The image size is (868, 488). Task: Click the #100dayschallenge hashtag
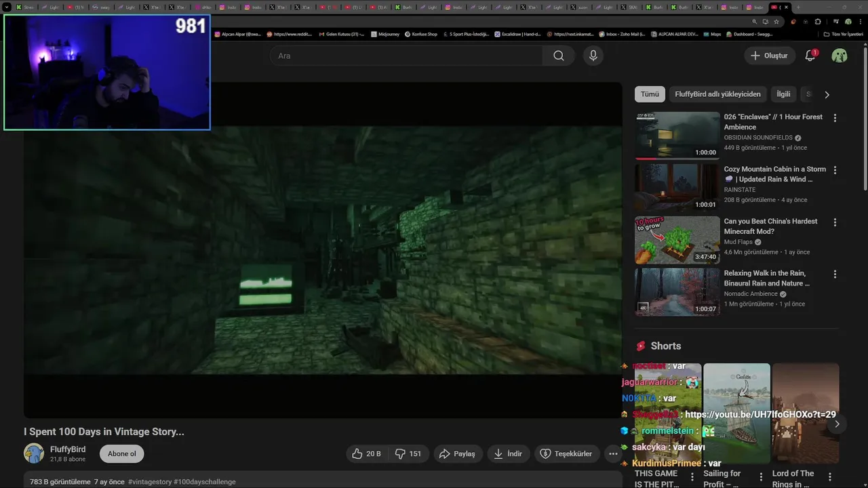(205, 482)
